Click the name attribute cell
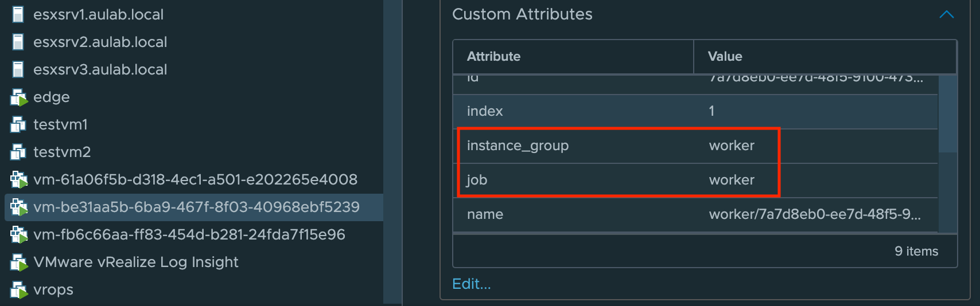Viewport: 980px width, 306px height. [485, 214]
